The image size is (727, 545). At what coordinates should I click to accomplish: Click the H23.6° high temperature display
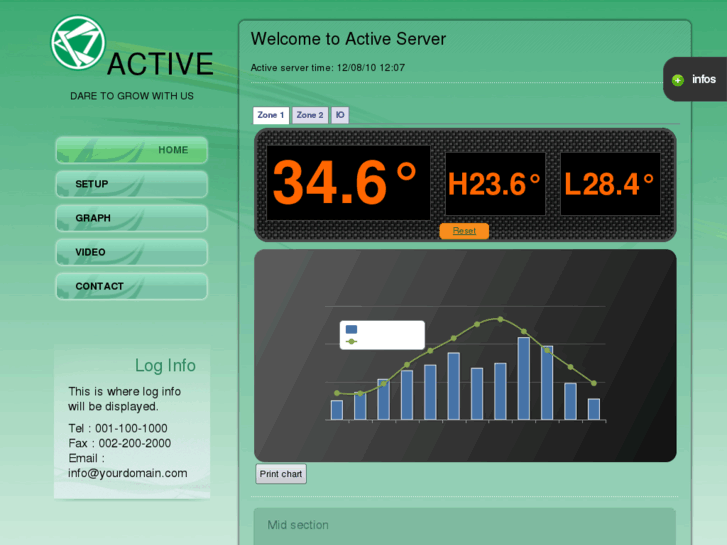pyautogui.click(x=495, y=184)
